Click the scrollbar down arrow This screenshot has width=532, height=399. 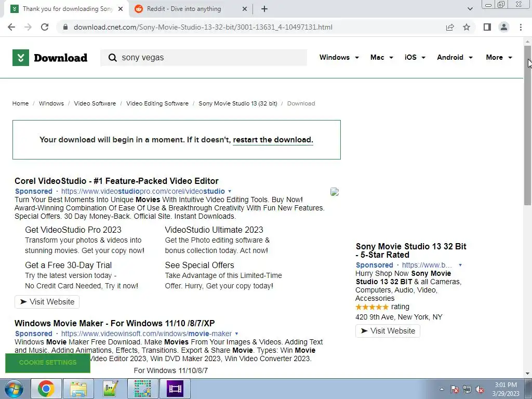pyautogui.click(x=527, y=374)
